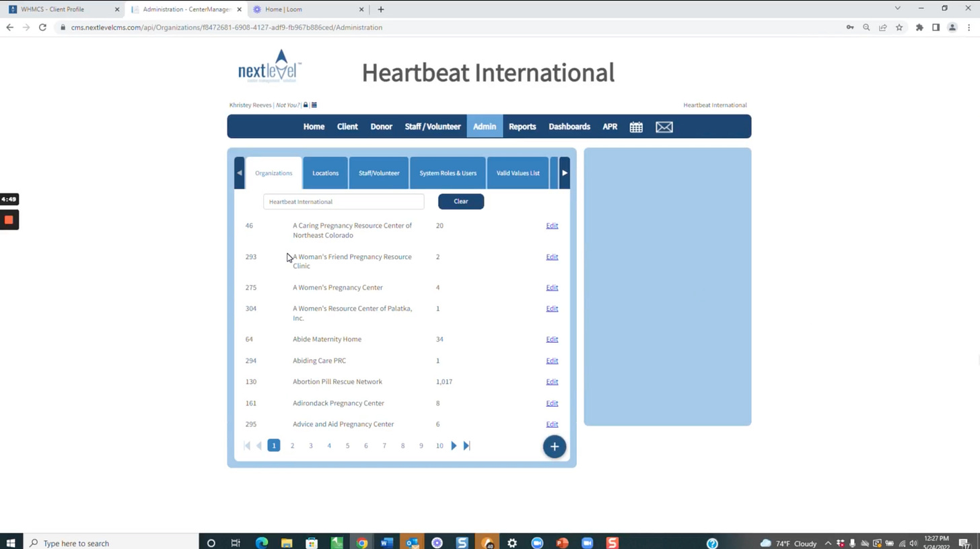
Task: Go to page 10
Action: click(440, 446)
